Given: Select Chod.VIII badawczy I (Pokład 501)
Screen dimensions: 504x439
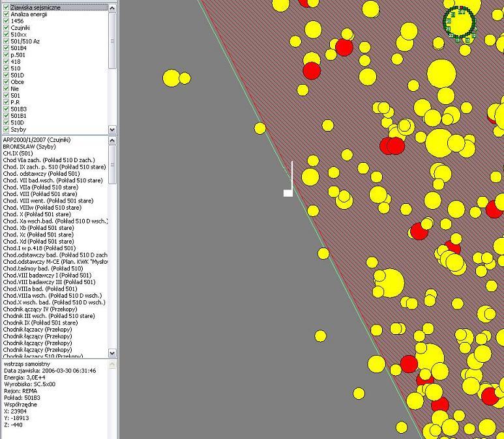Looking at the screenshot, I should click(47, 276).
